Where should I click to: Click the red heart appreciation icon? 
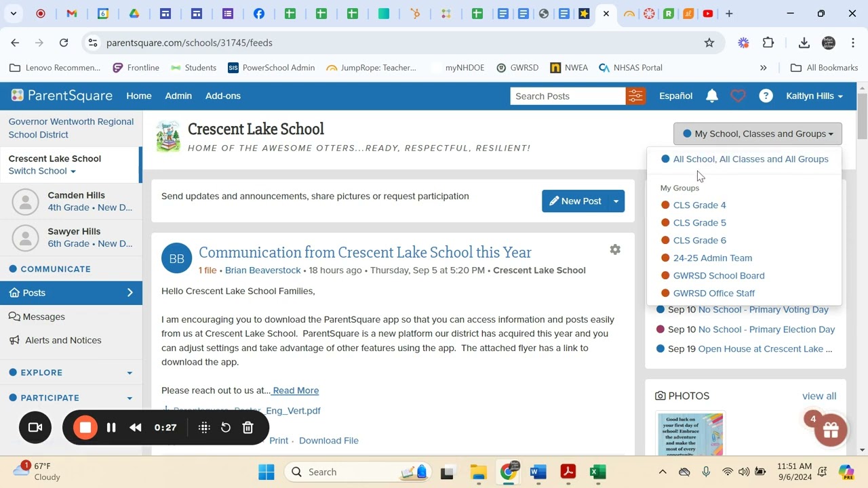point(738,96)
